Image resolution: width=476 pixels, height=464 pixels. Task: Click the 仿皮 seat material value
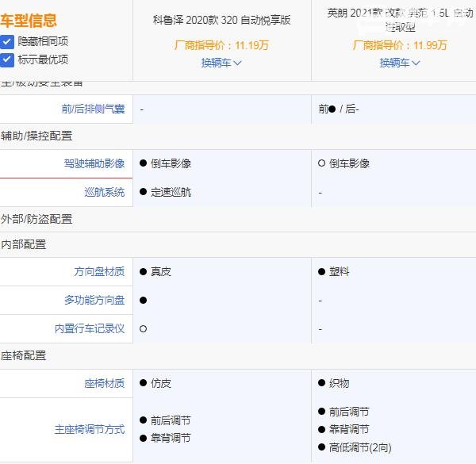(x=161, y=384)
